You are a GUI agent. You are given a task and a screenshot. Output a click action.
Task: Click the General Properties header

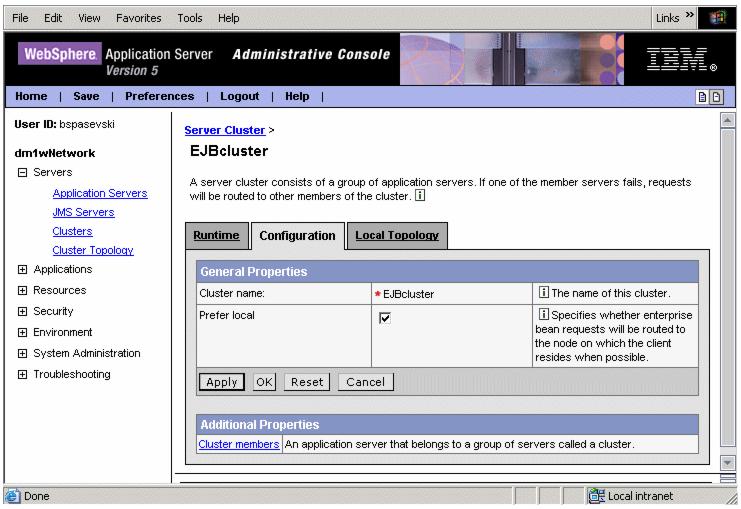click(x=447, y=272)
